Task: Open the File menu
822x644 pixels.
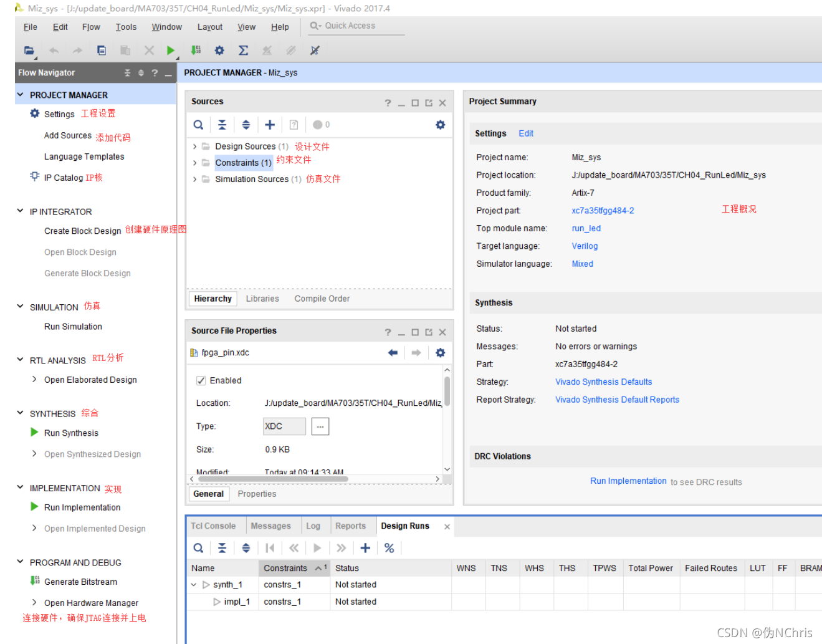Action: (x=31, y=27)
